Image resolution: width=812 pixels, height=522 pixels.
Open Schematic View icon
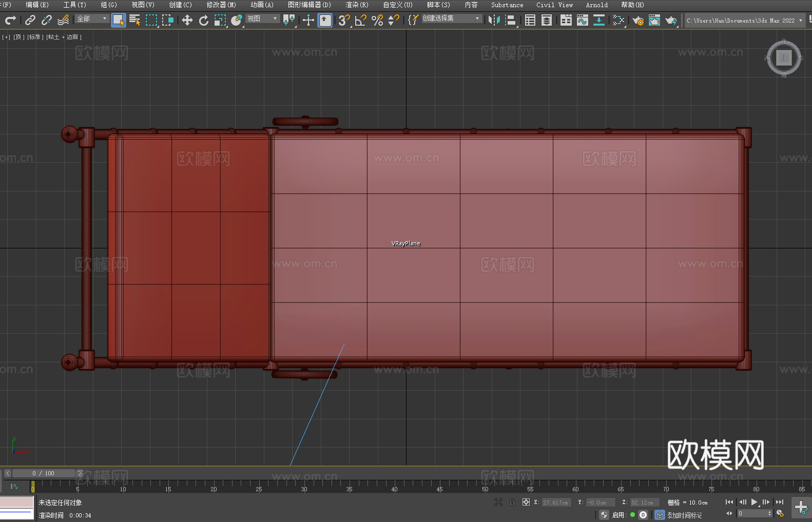[x=618, y=20]
